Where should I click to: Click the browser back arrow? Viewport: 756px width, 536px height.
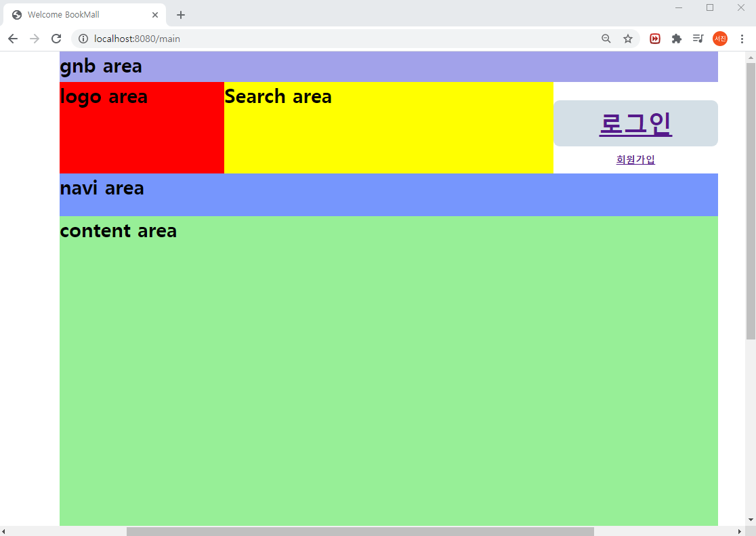tap(13, 39)
